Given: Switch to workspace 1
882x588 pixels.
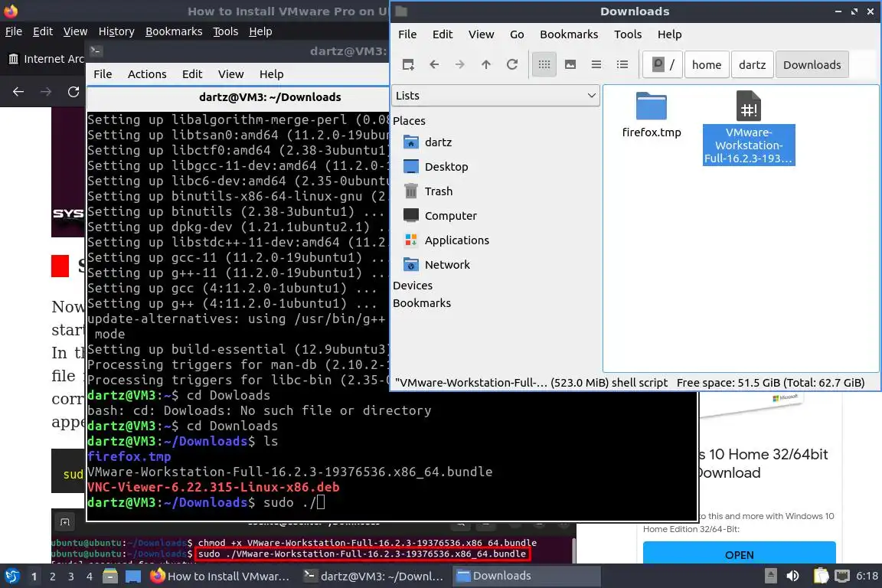Looking at the screenshot, I should [34, 577].
